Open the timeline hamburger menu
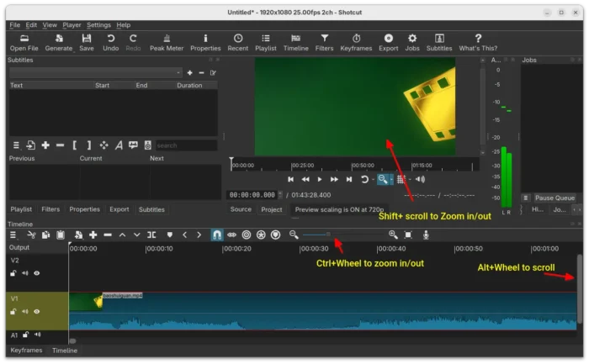Viewport: 589px width, 364px height. 13,235
